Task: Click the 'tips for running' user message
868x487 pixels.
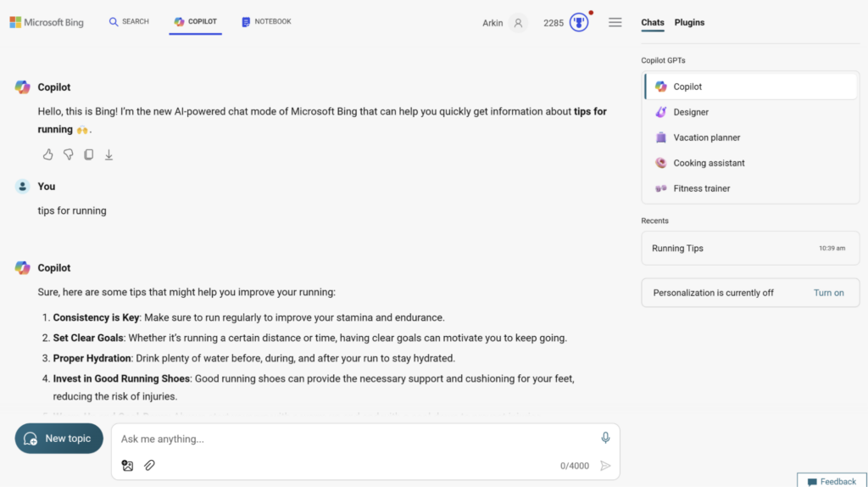Action: (72, 210)
